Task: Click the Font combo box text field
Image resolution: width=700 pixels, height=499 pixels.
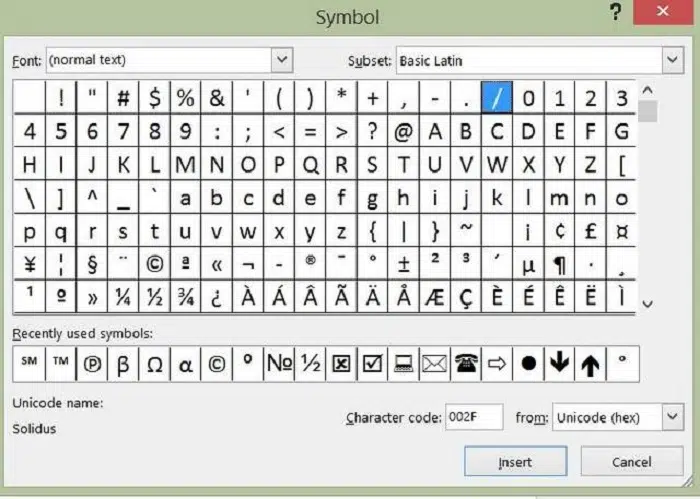Action: [x=159, y=59]
